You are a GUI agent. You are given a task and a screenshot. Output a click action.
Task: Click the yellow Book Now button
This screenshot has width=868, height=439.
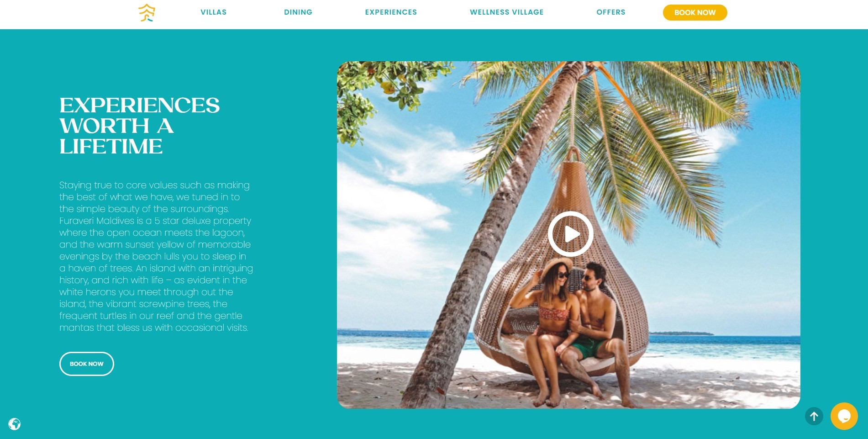coord(695,13)
